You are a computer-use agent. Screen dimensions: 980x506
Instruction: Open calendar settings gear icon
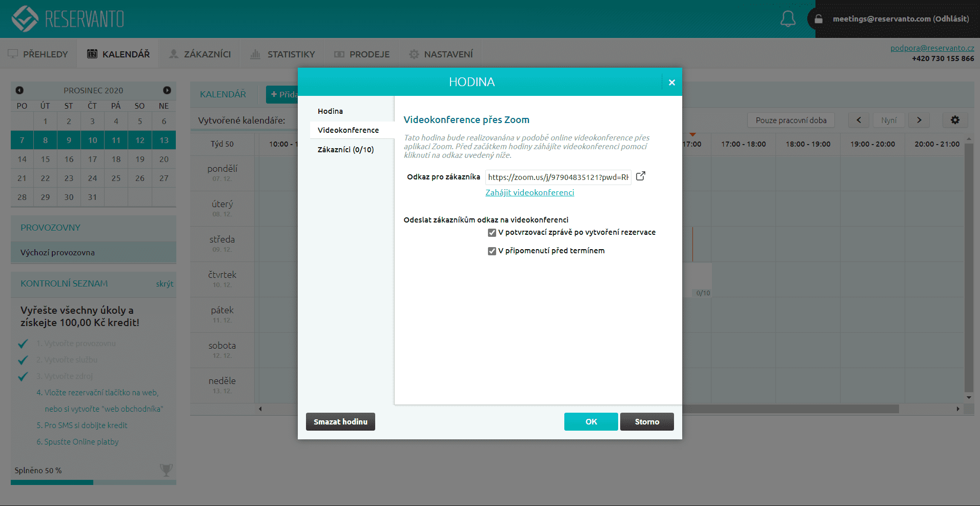(955, 120)
